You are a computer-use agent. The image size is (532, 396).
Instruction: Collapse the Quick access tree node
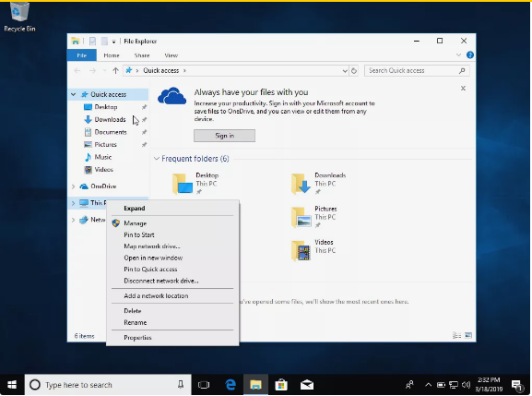point(73,94)
